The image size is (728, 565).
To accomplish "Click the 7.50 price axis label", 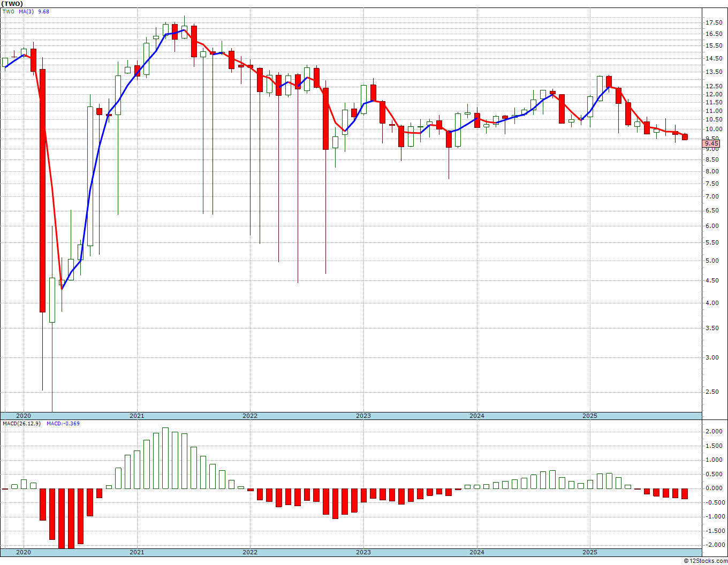I will coord(712,184).
